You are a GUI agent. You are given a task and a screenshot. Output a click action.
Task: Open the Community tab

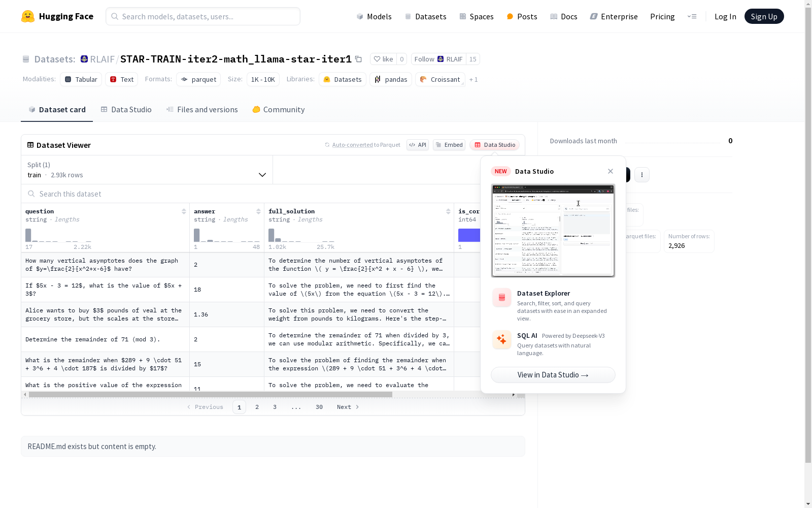click(x=279, y=110)
